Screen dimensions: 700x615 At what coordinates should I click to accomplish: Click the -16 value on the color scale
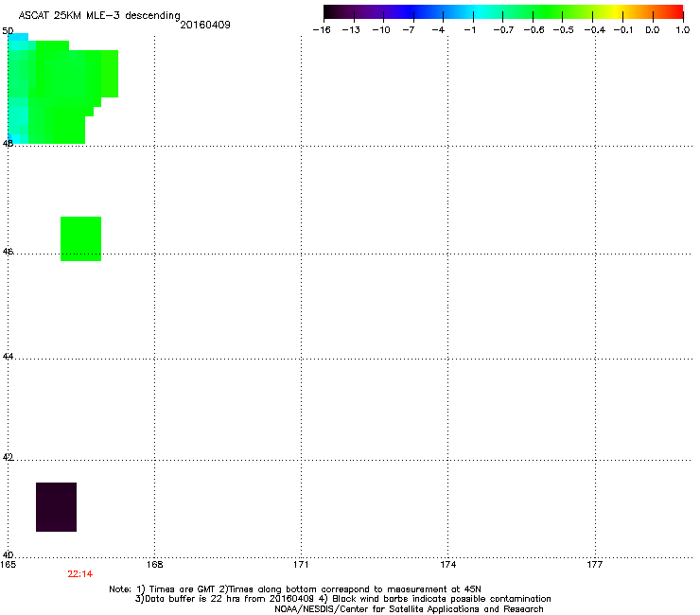pos(322,30)
